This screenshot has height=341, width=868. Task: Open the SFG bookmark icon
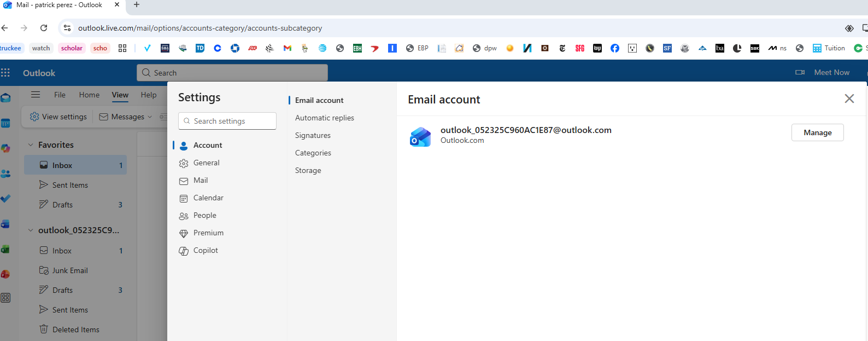pos(580,48)
